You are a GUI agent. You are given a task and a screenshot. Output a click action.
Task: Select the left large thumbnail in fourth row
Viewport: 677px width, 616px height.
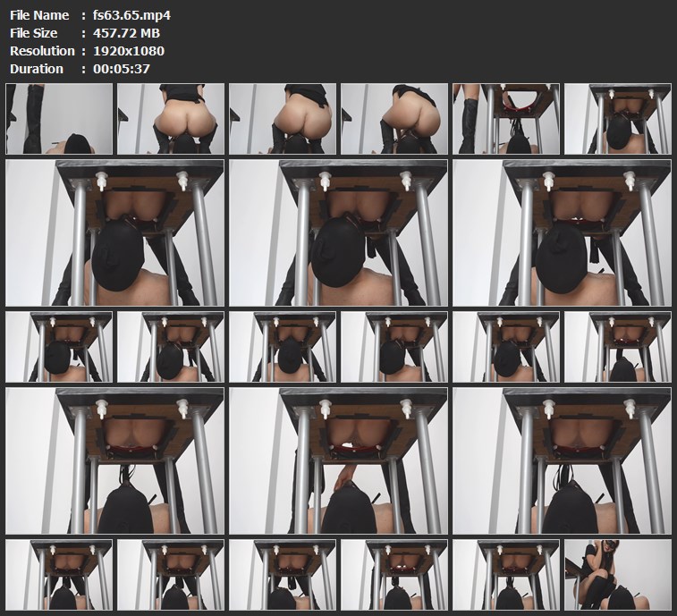point(114,460)
